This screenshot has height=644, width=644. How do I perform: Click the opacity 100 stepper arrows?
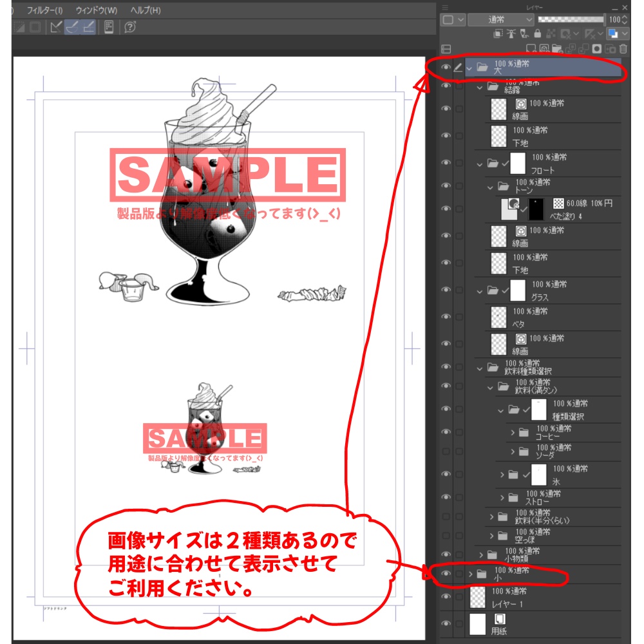(x=625, y=19)
